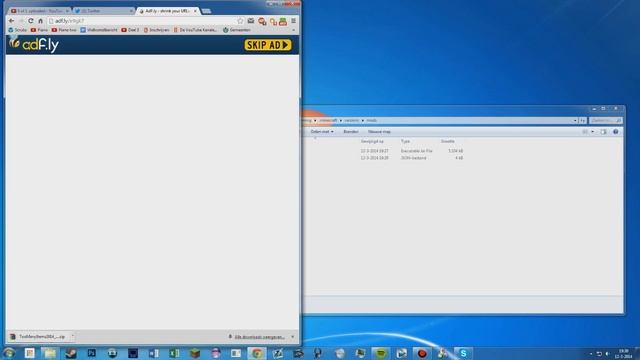640x360 pixels.
Task: Open Explorer help icon
Action: tap(616, 132)
